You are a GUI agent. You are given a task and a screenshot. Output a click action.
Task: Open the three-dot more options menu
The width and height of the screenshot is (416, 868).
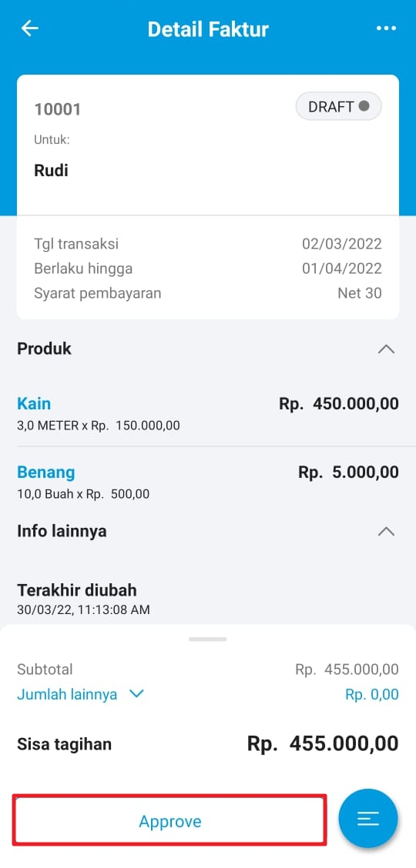pos(386,28)
